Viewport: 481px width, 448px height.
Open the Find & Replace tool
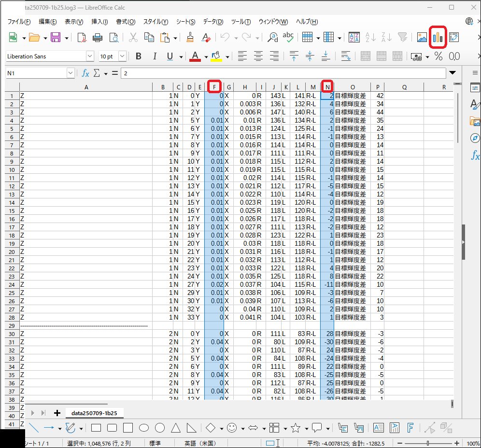(x=273, y=37)
